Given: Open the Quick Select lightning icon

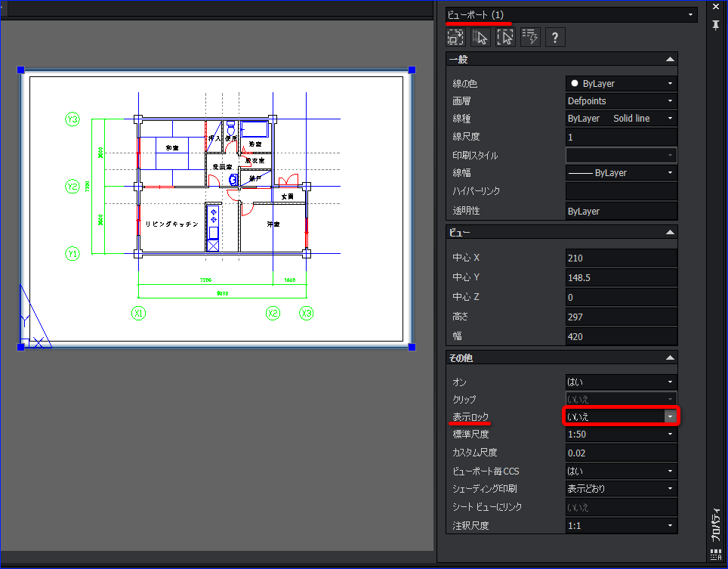Looking at the screenshot, I should pyautogui.click(x=530, y=37).
